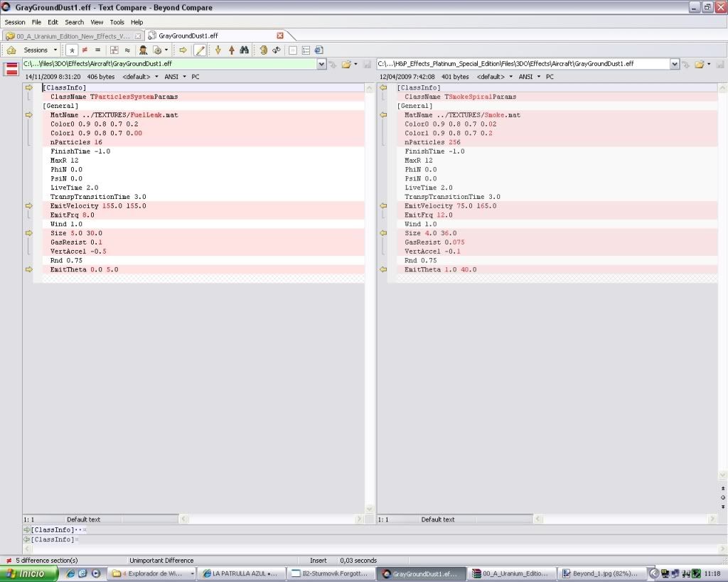Image resolution: width=728 pixels, height=582 pixels.
Task: Open the File menu
Action: [36, 22]
